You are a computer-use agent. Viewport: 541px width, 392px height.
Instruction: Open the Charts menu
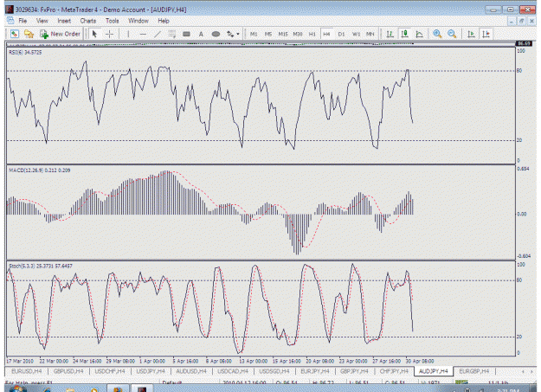tap(88, 21)
